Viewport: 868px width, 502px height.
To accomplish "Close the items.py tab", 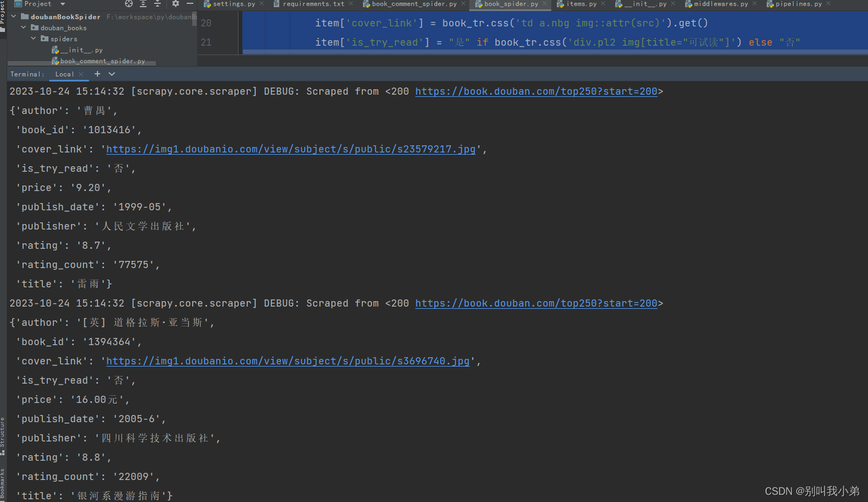I will (x=603, y=4).
